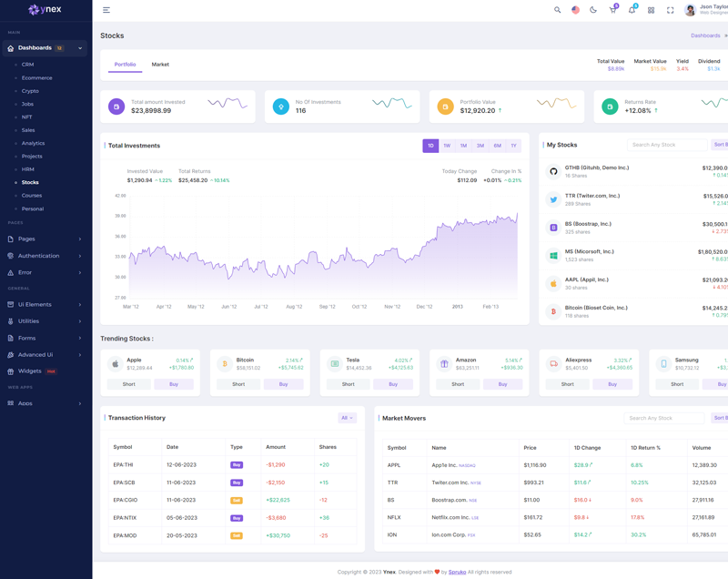Image resolution: width=728 pixels, height=579 pixels.
Task: Click the hamburger menu toggle icon
Action: [x=106, y=10]
